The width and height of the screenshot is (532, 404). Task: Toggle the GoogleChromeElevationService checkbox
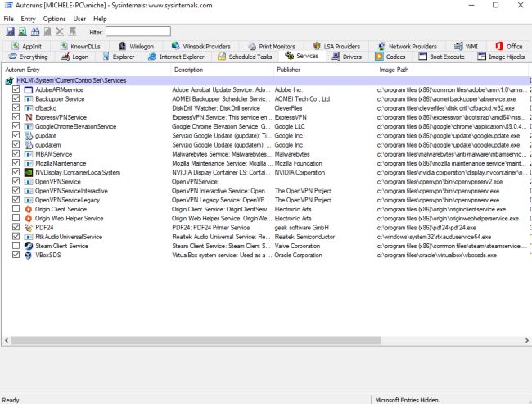(x=16, y=126)
